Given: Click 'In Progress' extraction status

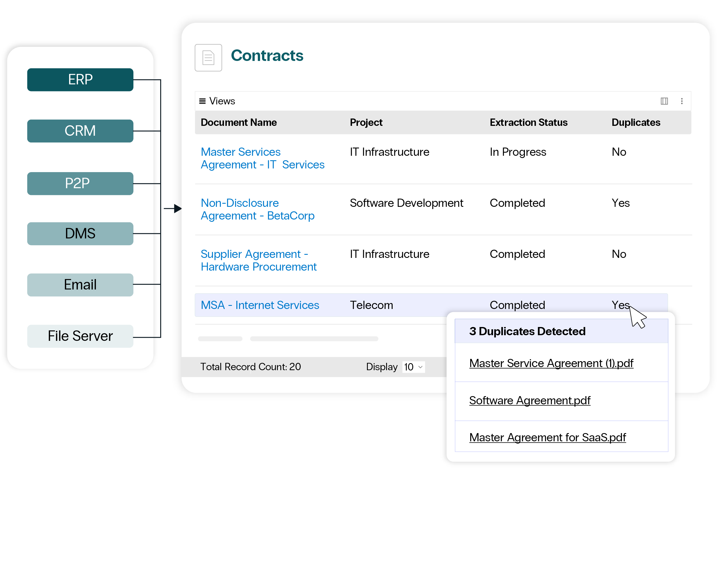Looking at the screenshot, I should 518,152.
